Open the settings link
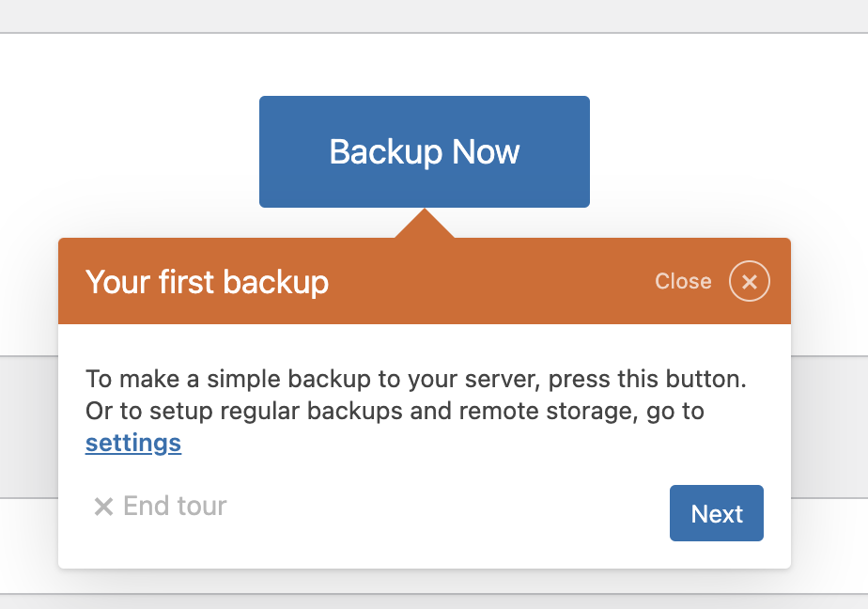868x609 pixels. [x=133, y=443]
